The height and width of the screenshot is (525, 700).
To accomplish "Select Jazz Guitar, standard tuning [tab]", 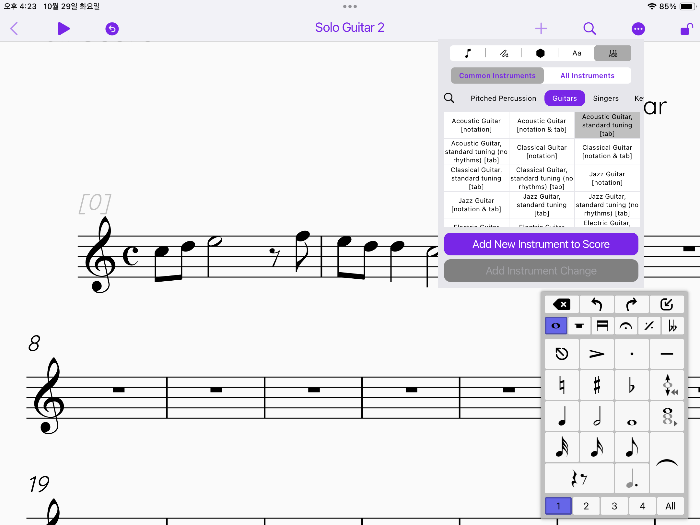I will tap(542, 204).
